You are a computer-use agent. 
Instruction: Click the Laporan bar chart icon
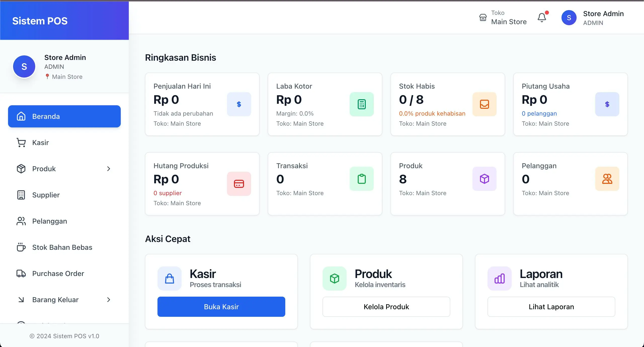499,279
